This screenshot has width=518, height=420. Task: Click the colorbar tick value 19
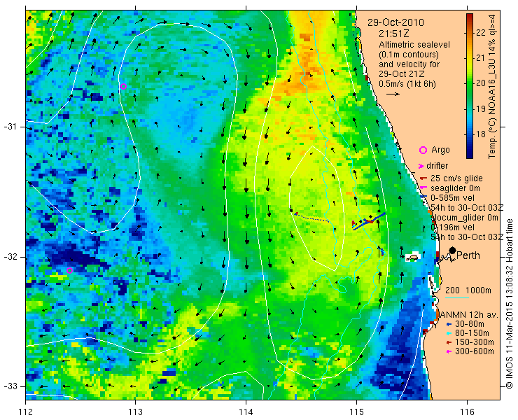[x=481, y=109]
